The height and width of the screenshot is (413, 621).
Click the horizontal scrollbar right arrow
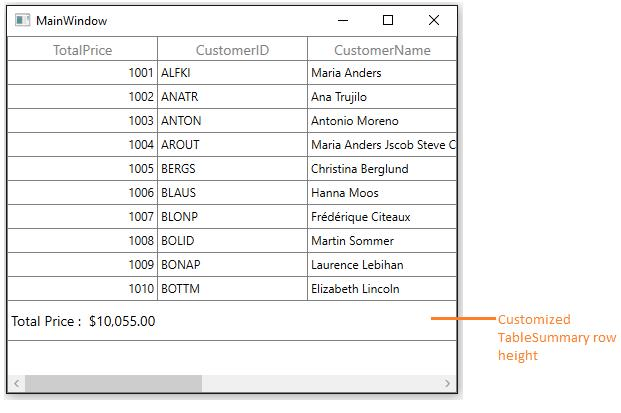click(447, 383)
